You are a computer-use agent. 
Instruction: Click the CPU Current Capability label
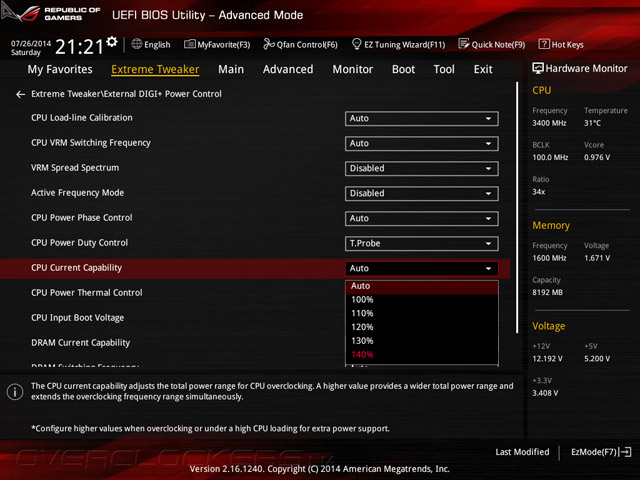pyautogui.click(x=76, y=268)
